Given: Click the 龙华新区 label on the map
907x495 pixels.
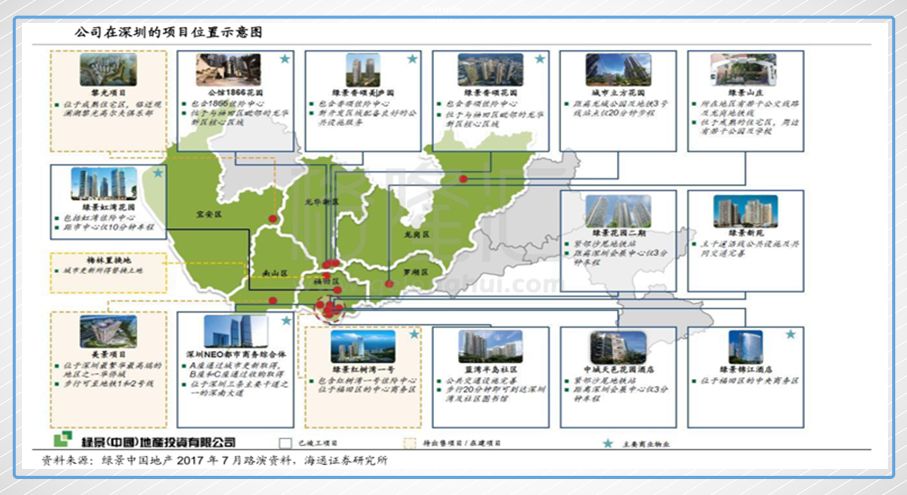Looking at the screenshot, I should click(x=322, y=201).
